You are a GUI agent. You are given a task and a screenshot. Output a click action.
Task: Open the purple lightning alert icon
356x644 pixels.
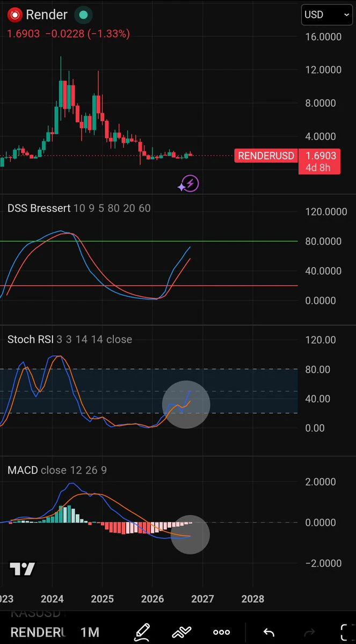click(x=189, y=184)
